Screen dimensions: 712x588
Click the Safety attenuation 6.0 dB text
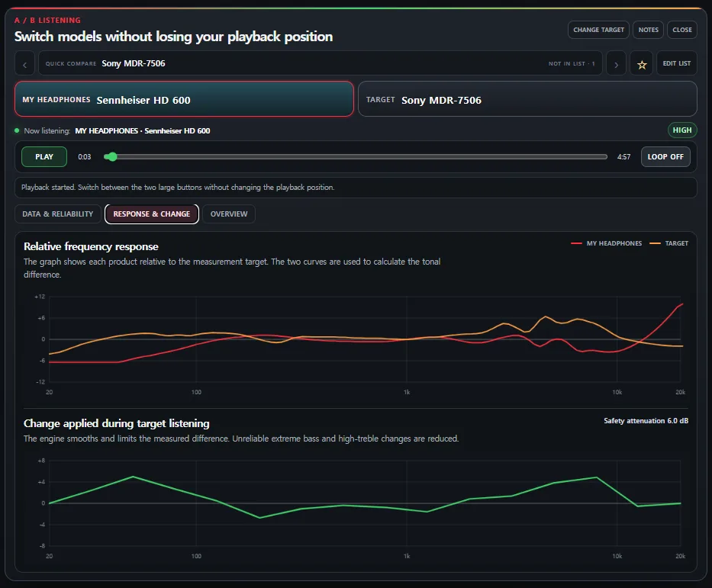pyautogui.click(x=646, y=421)
